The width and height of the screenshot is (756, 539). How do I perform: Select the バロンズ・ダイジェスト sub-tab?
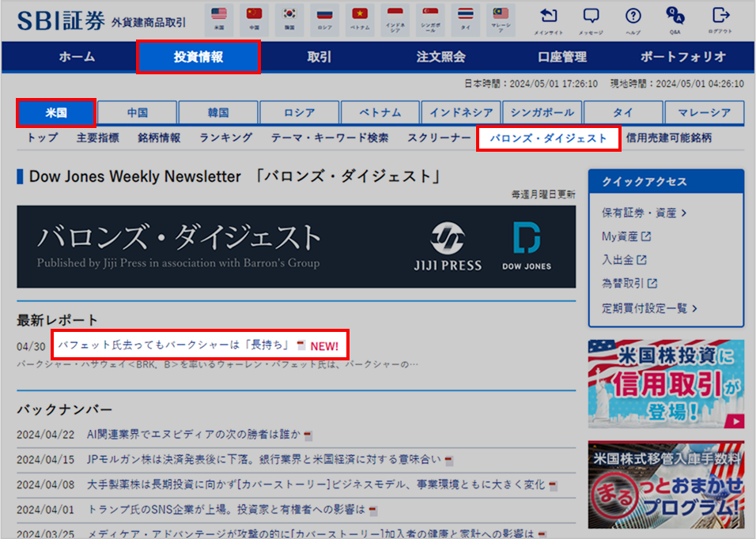[549, 139]
